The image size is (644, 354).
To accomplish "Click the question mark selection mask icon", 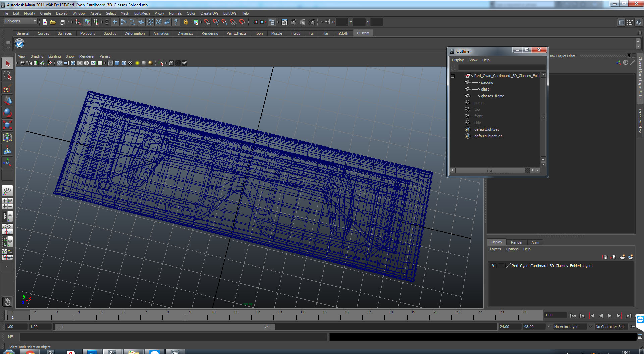I will (176, 22).
